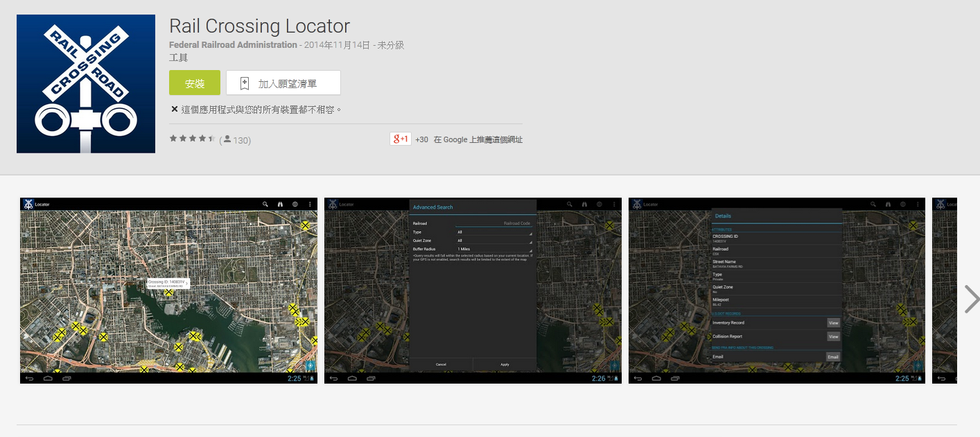This screenshot has width=980, height=437.
Task: Click the red g+1 button
Action: click(401, 139)
